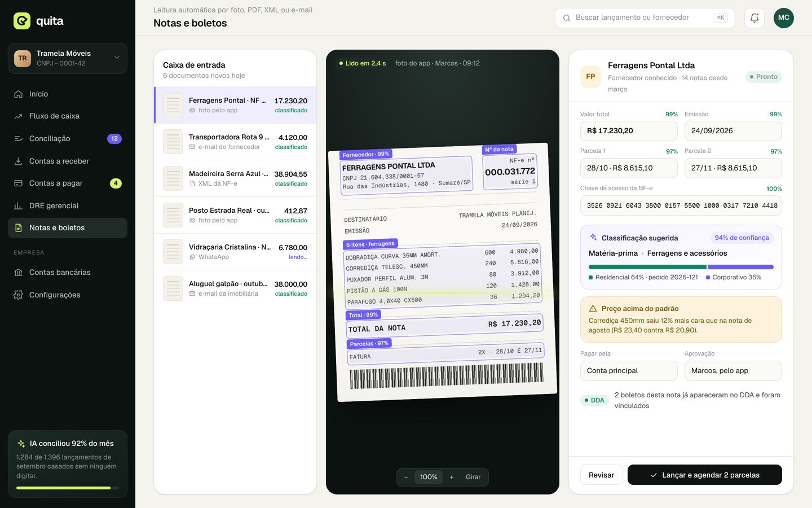Image resolution: width=812 pixels, height=508 pixels.
Task: Edit the Emissão date field
Action: click(x=733, y=131)
